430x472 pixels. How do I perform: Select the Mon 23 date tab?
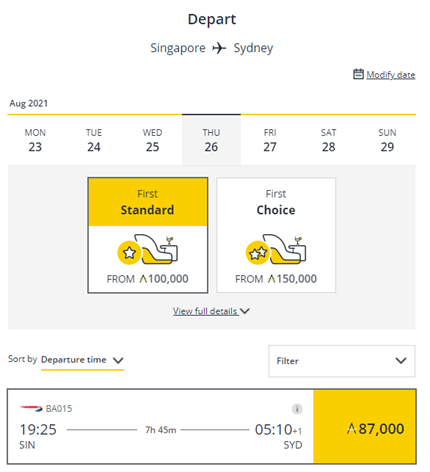coord(35,140)
